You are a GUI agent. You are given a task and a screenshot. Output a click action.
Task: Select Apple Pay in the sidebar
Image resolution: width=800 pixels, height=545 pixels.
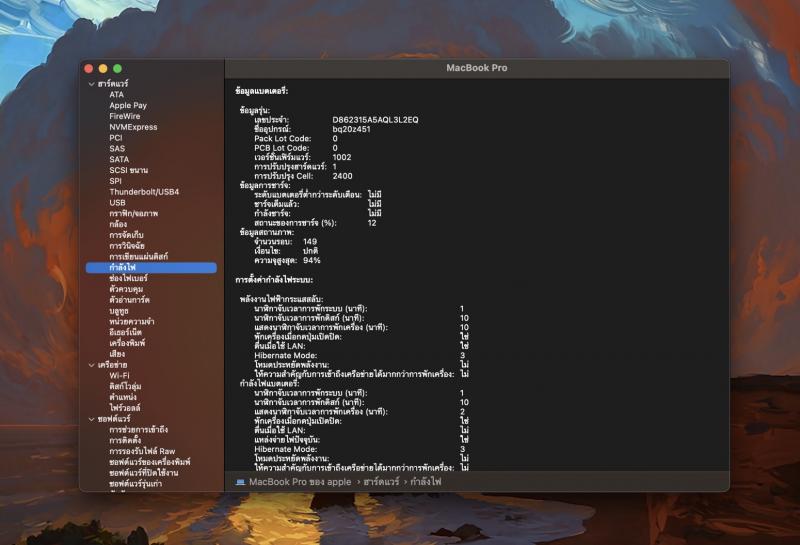pos(128,105)
